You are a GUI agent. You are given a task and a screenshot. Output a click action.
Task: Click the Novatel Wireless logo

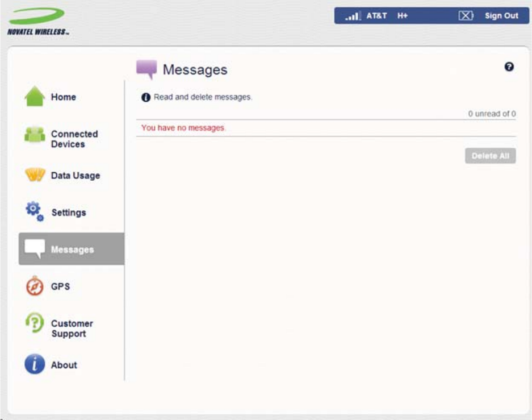tap(38, 21)
